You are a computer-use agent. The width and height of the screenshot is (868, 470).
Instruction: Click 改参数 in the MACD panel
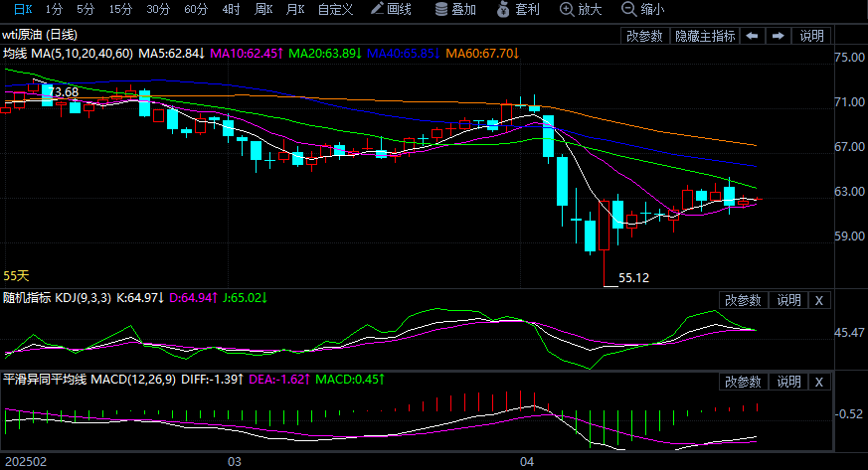[x=744, y=382]
